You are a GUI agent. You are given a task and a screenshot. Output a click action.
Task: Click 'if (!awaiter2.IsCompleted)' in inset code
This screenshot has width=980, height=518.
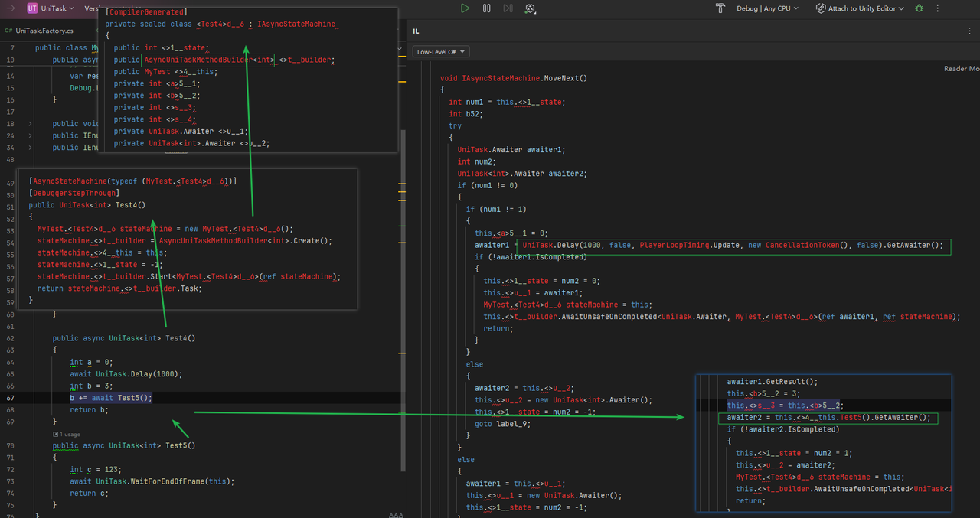782,429
